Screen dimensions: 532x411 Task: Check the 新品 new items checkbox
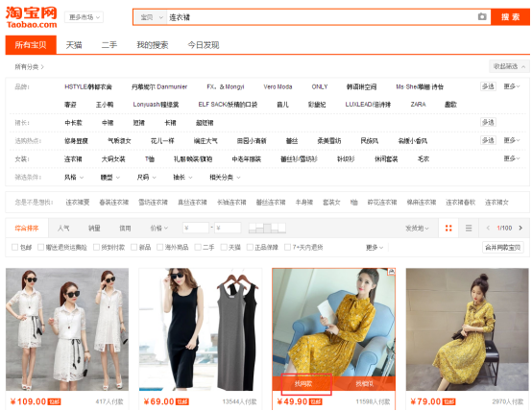point(133,247)
